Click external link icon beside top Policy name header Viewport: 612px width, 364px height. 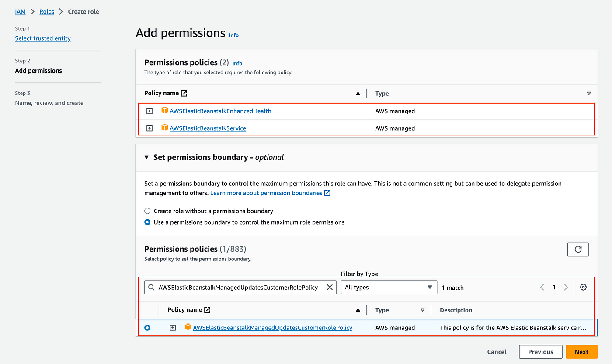click(184, 93)
